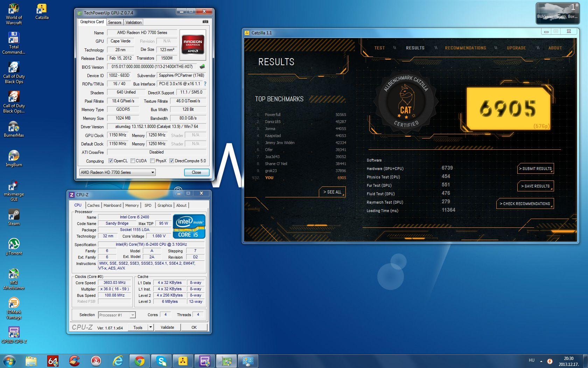Click the 6905 score panel

pos(508,109)
